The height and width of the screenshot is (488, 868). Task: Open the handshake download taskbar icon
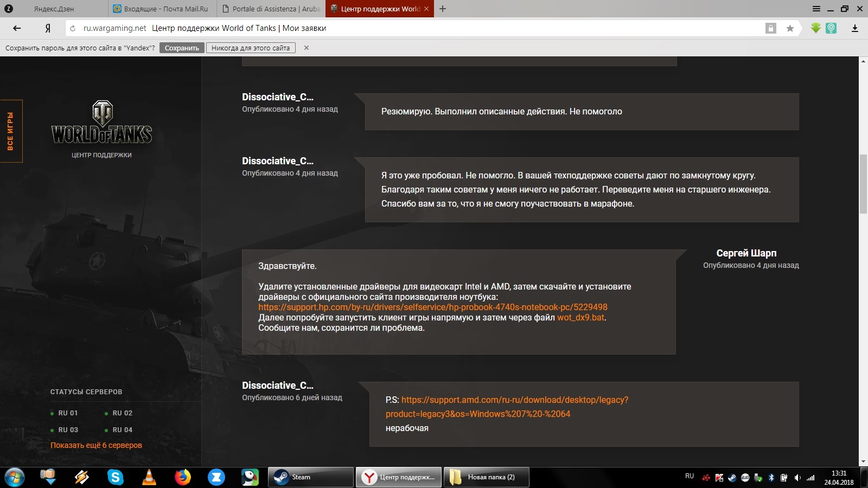pos(48,477)
